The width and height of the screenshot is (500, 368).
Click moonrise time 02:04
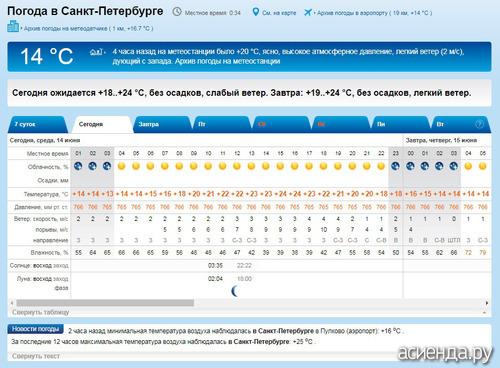(x=215, y=279)
